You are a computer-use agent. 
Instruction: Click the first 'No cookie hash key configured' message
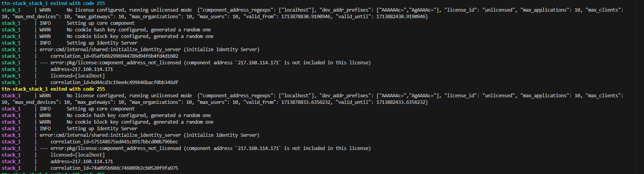pos(139,30)
